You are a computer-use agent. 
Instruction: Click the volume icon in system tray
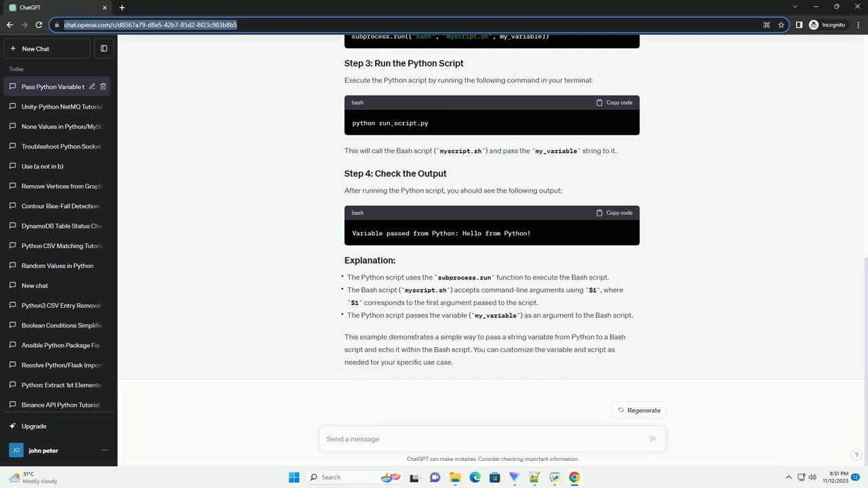point(813,477)
